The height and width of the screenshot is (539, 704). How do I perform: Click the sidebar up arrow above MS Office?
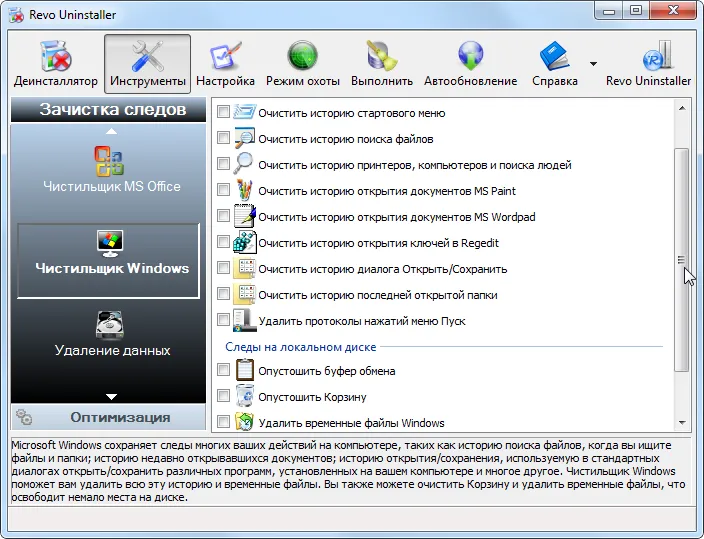tap(111, 131)
